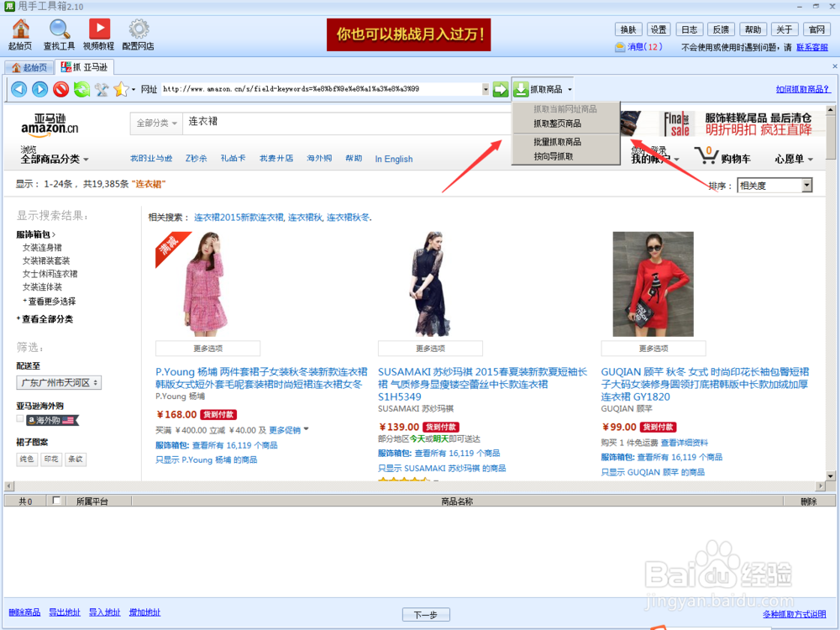This screenshot has height=630, width=840.
Task: Tick the select-all checkbox beside 所属平台
Action: click(55, 501)
